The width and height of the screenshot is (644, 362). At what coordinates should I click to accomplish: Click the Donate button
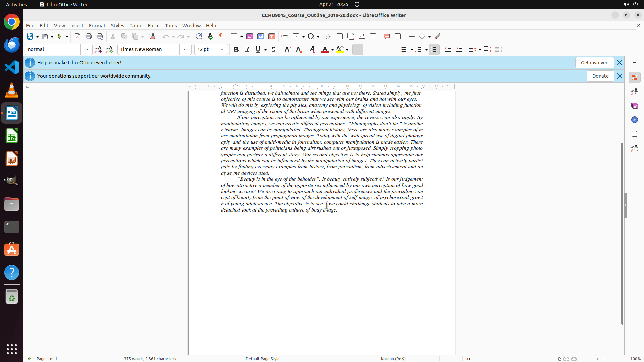click(600, 76)
